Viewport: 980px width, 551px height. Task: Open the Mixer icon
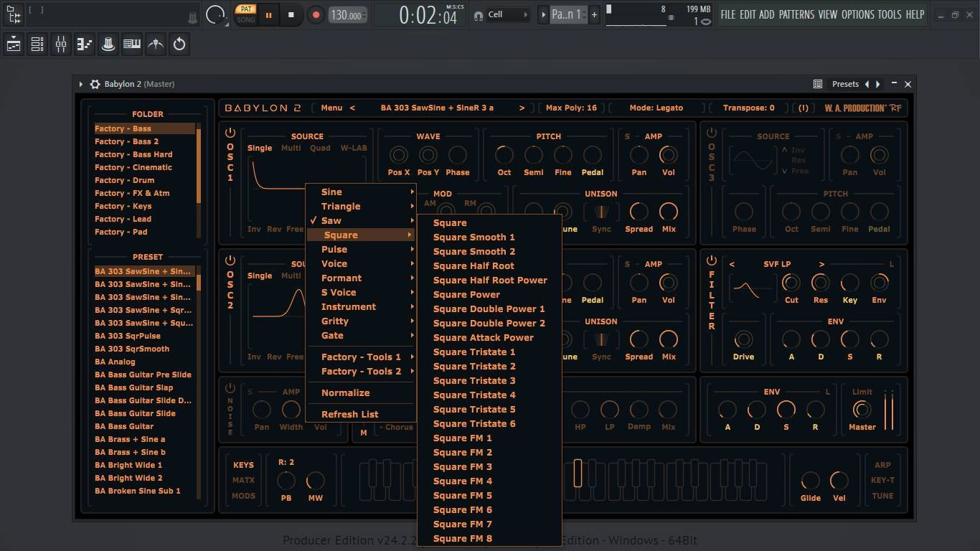(61, 44)
